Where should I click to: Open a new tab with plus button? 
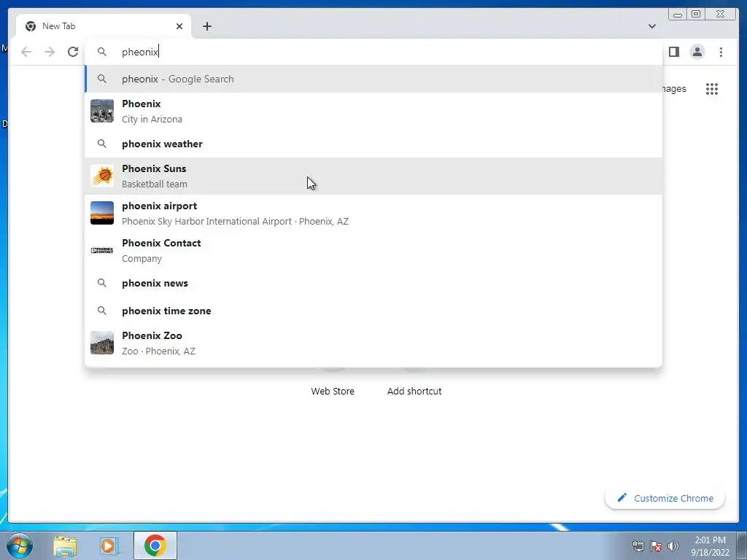206,26
